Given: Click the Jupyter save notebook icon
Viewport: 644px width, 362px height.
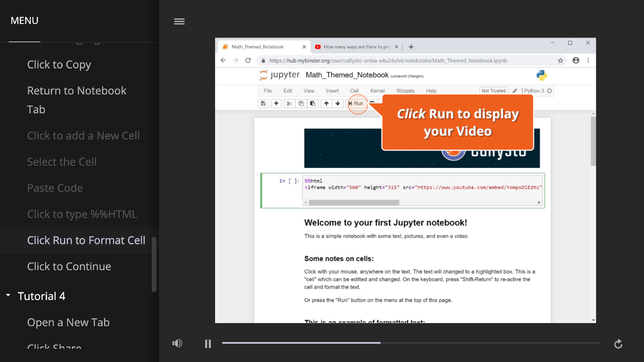Looking at the screenshot, I should (263, 103).
